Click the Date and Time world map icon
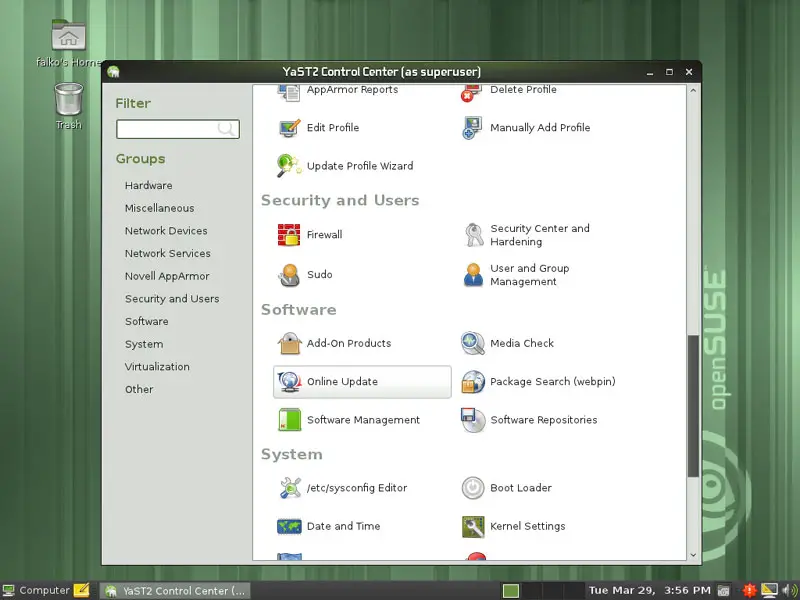Screen dimensions: 800x600 [289, 526]
